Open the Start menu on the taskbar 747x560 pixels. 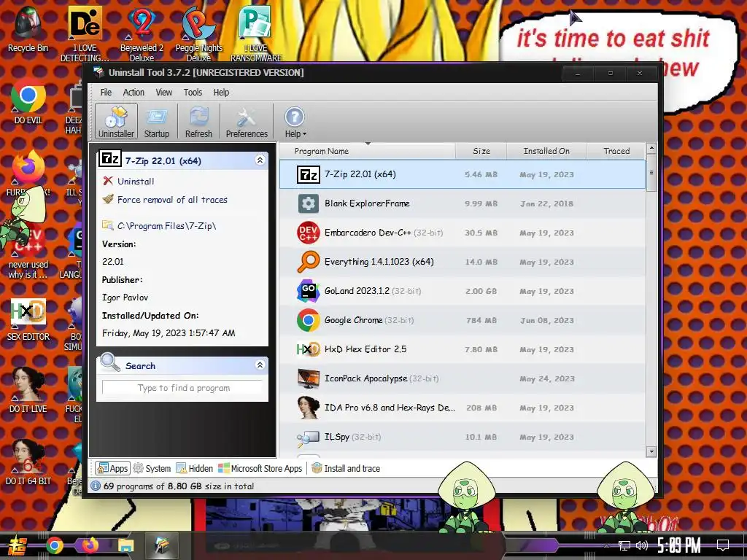[17, 545]
